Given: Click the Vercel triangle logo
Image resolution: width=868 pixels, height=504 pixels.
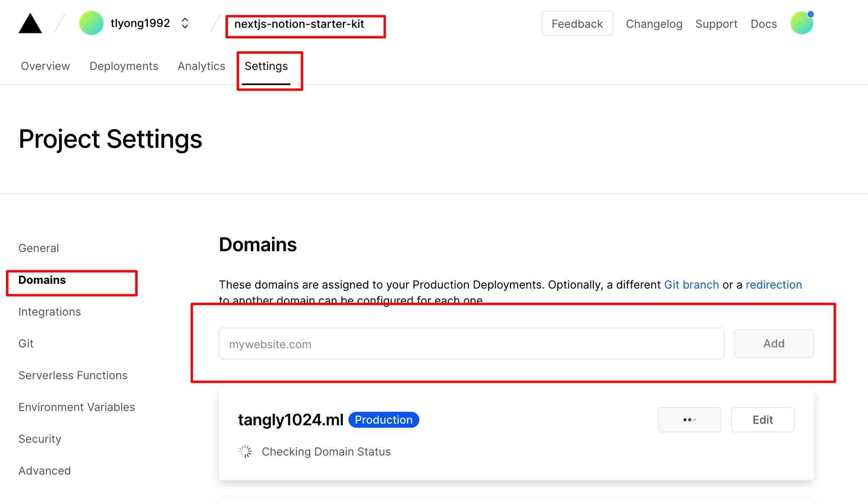Looking at the screenshot, I should (30, 23).
